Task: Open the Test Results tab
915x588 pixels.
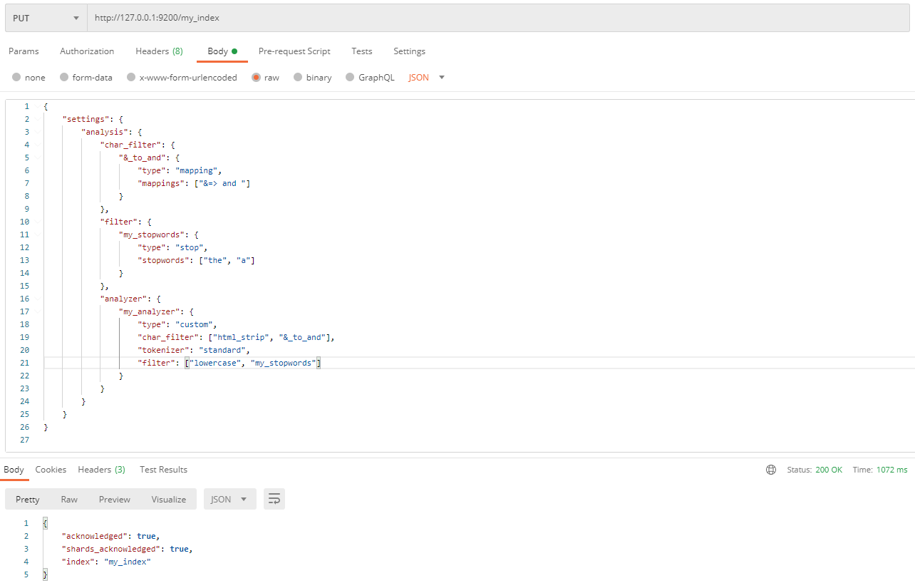Action: click(163, 470)
